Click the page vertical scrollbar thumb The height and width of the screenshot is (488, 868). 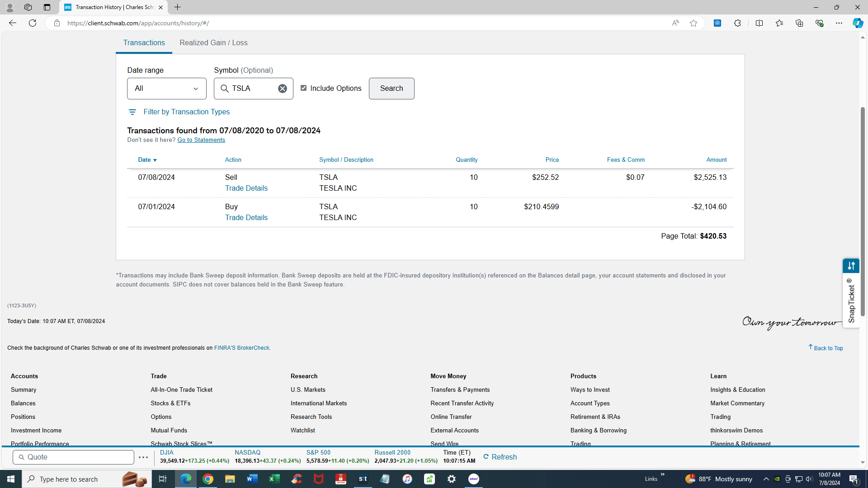point(863,212)
